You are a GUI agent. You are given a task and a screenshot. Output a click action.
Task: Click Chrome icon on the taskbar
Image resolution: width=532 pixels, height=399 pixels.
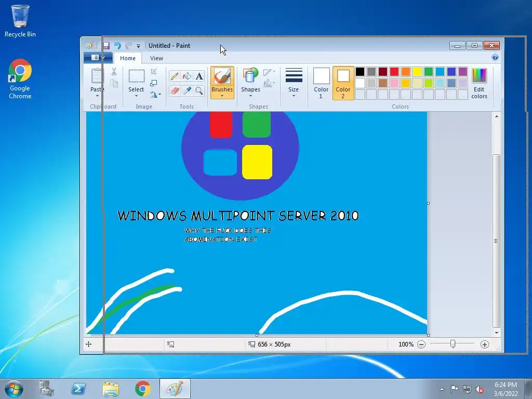point(143,389)
